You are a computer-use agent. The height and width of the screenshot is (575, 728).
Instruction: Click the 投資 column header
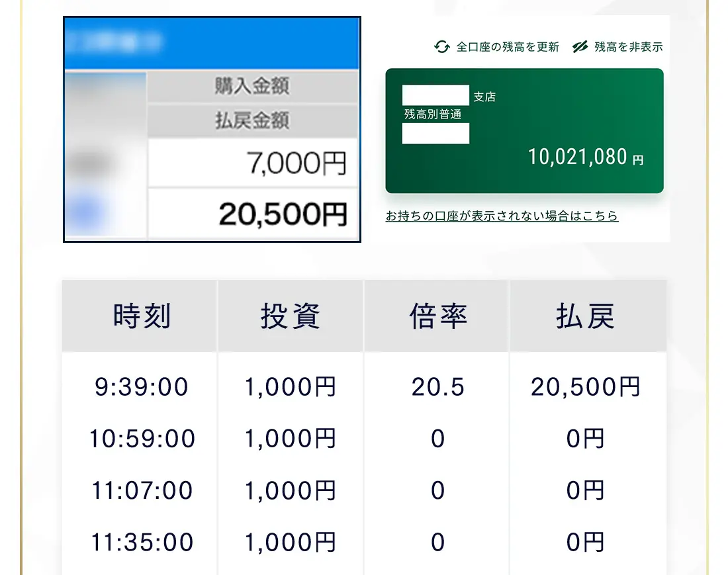(290, 316)
